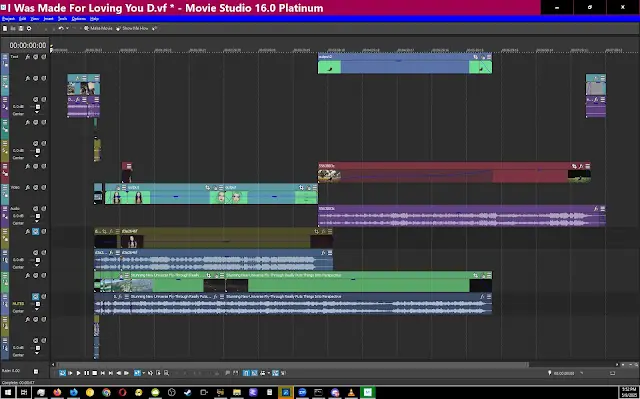Stop playback in the transport bar

(95, 373)
